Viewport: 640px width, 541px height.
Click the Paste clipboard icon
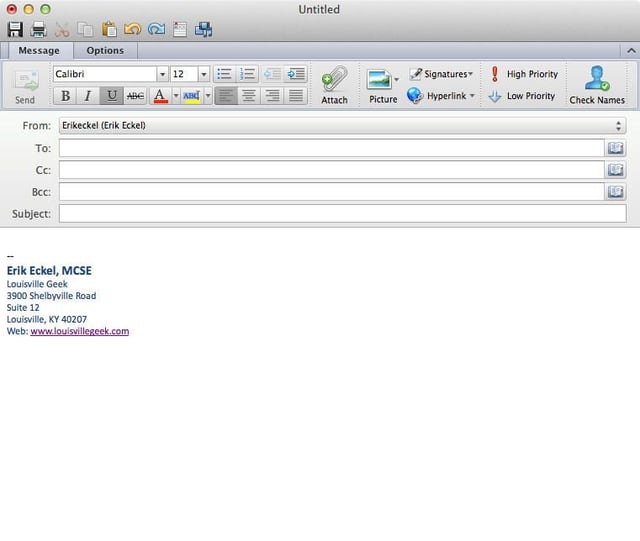pos(109,30)
